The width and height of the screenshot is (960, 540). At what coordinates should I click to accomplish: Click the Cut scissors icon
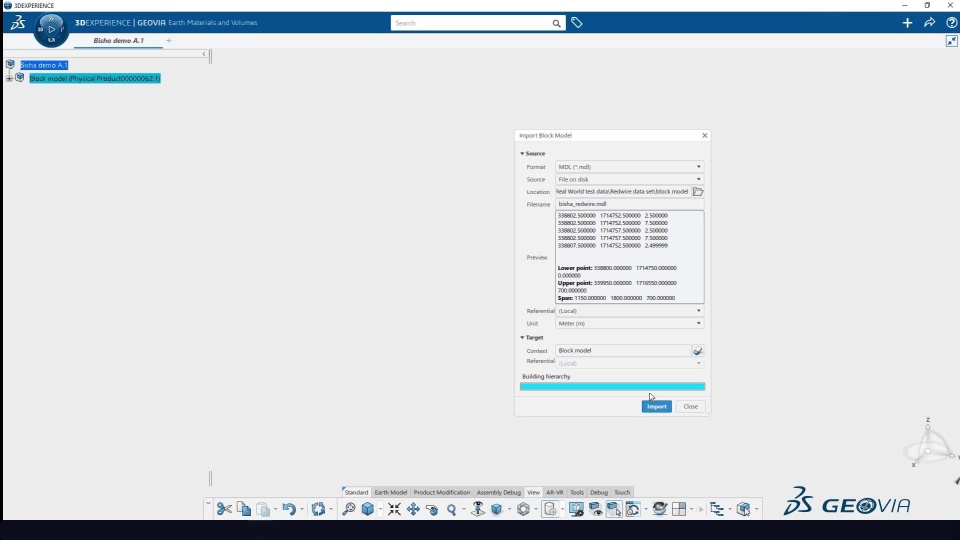[224, 509]
